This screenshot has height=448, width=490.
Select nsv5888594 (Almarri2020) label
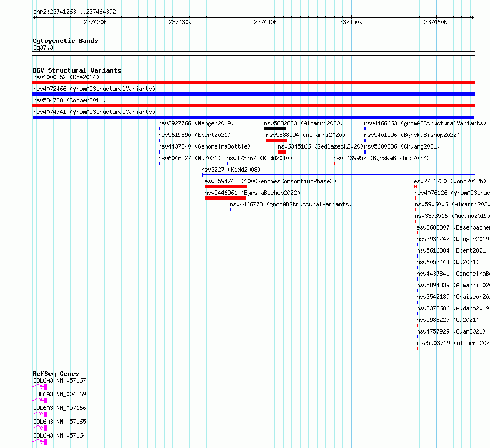click(306, 135)
